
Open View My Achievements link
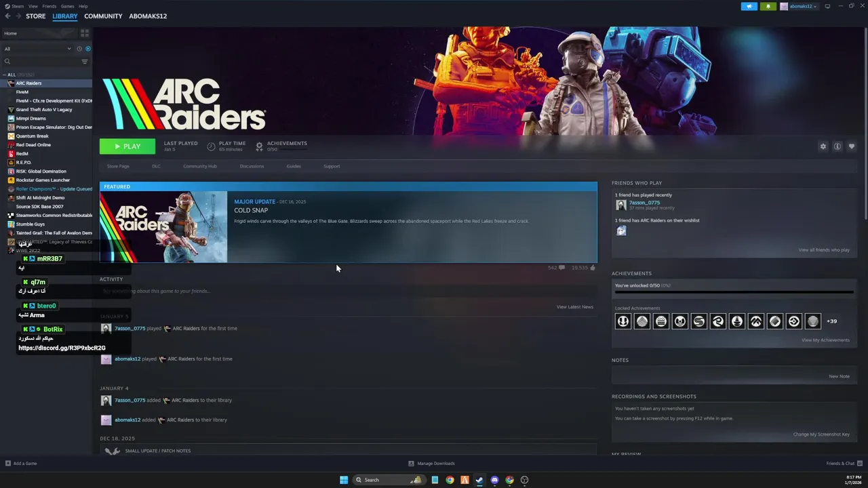coord(825,340)
